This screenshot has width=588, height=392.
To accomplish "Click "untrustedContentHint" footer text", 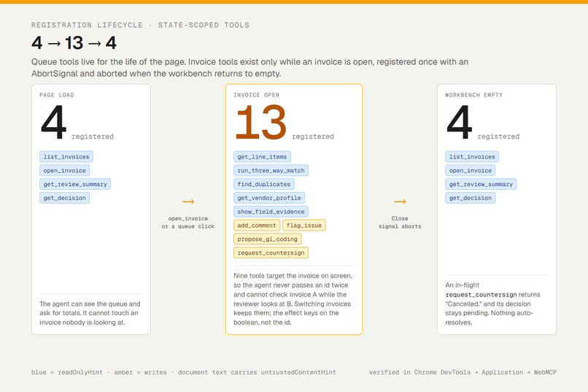I will point(298,372).
